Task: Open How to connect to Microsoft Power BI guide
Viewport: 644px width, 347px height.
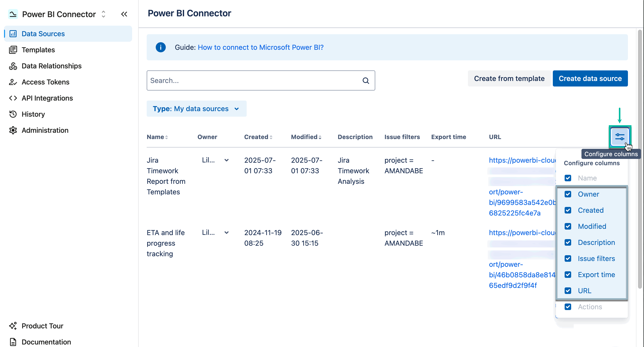Action: pyautogui.click(x=260, y=47)
